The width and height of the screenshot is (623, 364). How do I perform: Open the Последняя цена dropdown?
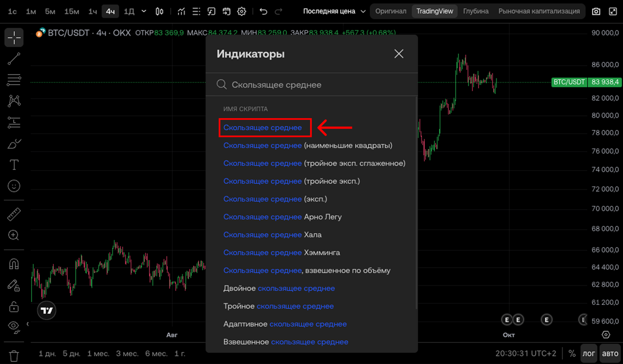[334, 11]
